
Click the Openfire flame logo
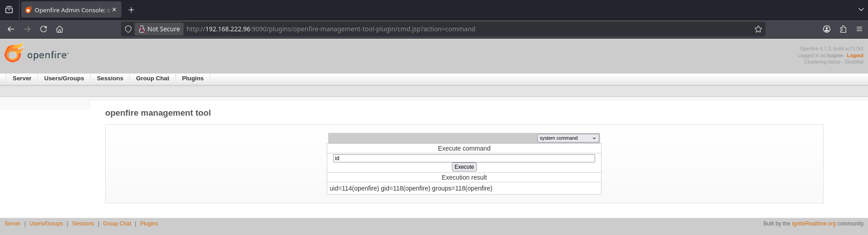click(x=14, y=53)
